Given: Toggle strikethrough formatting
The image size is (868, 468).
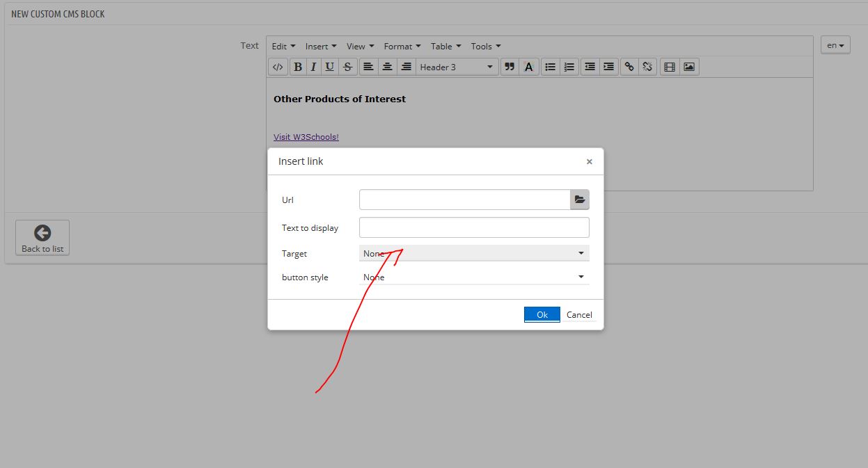Looking at the screenshot, I should coord(347,67).
